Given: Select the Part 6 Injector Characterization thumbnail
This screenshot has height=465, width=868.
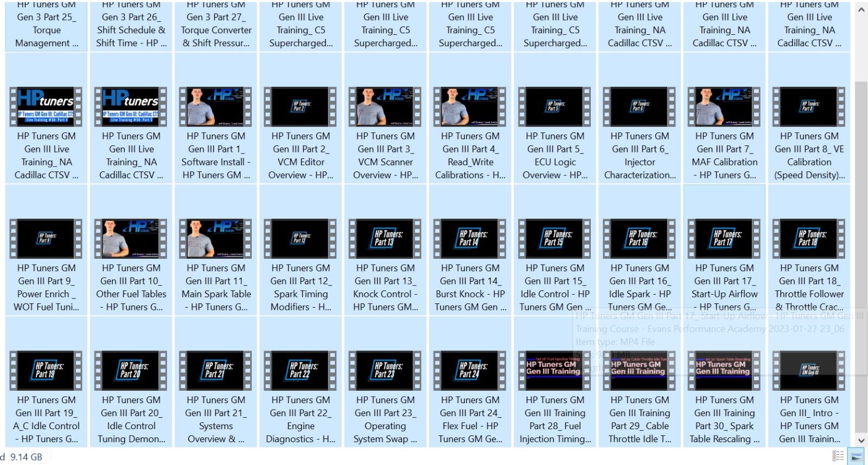Looking at the screenshot, I should pos(640,107).
